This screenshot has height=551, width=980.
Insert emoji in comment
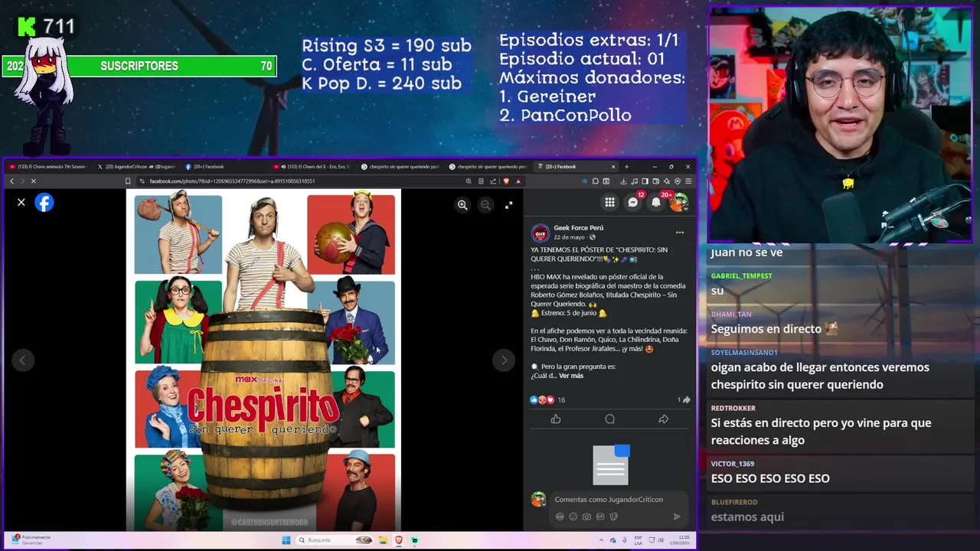tap(573, 517)
